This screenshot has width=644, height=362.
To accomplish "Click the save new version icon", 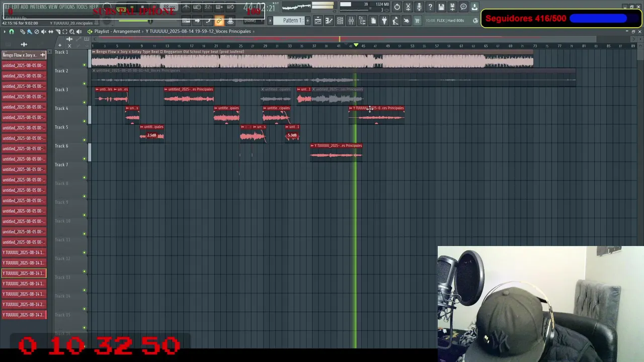I will coord(452,7).
